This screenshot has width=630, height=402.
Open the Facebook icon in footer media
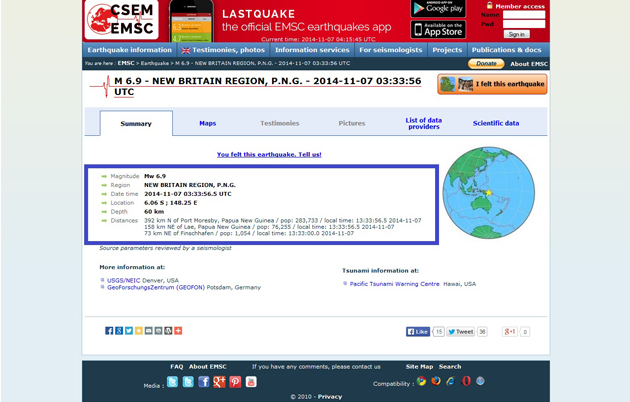point(204,382)
